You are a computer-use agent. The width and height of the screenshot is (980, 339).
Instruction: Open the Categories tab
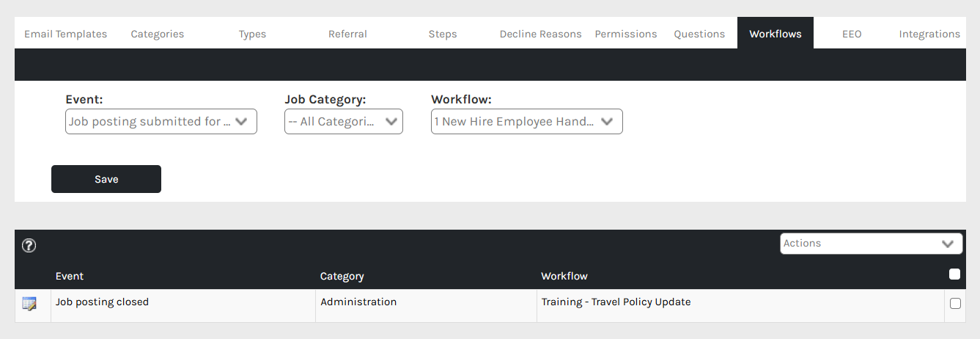click(x=158, y=34)
